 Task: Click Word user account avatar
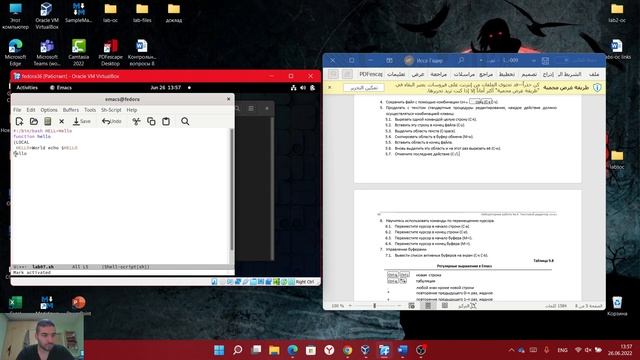(x=409, y=60)
